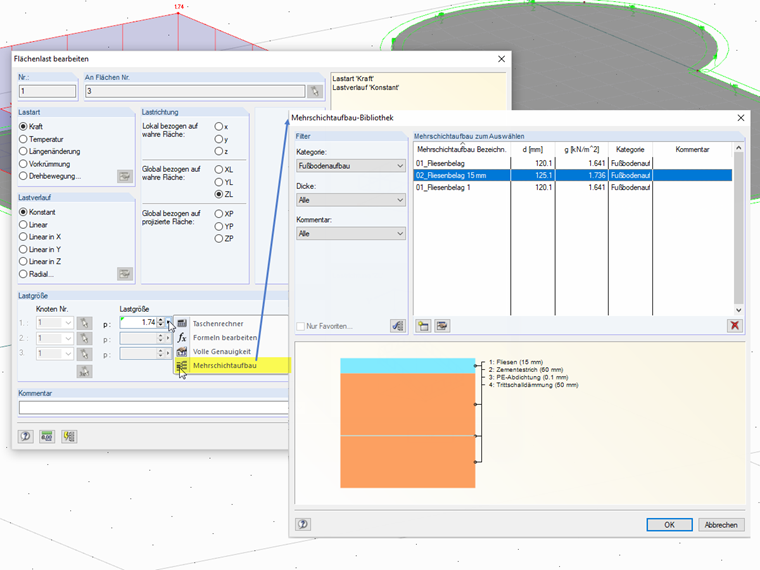Click the lower orange Trittschalldämmung layer in the preview
The width and height of the screenshot is (760, 570).
click(408, 462)
